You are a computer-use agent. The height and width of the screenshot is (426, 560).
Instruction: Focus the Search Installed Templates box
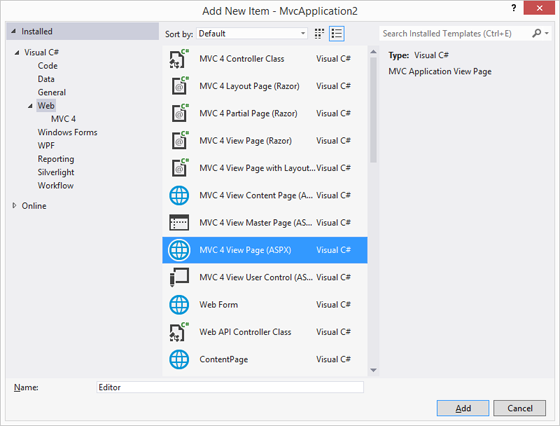click(455, 34)
